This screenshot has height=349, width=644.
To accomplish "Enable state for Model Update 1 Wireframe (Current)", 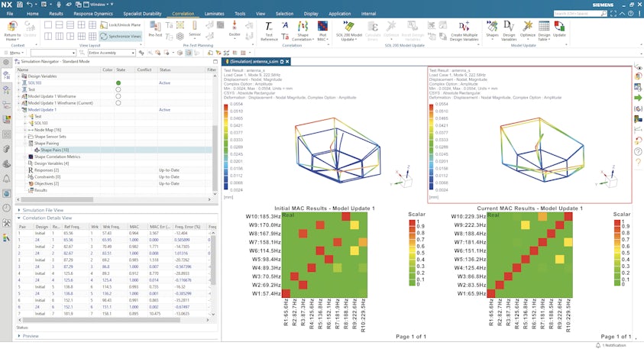I will (118, 103).
